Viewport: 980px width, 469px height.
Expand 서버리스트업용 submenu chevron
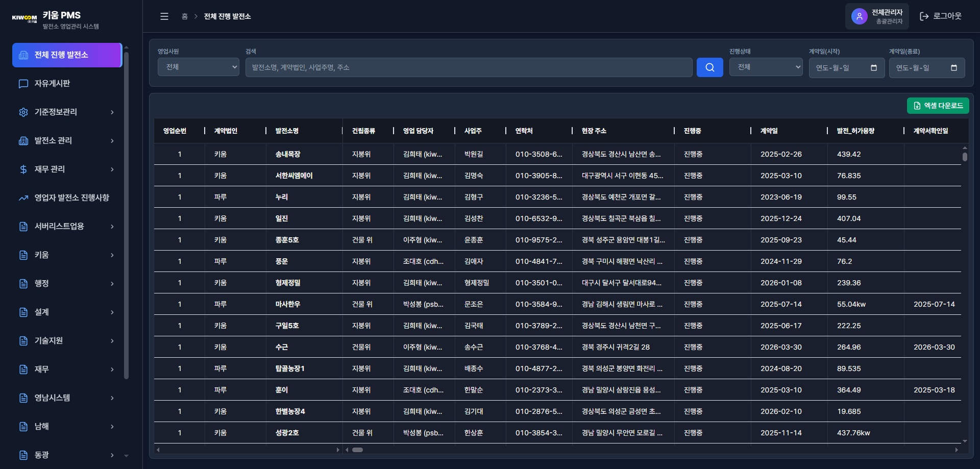pos(112,227)
